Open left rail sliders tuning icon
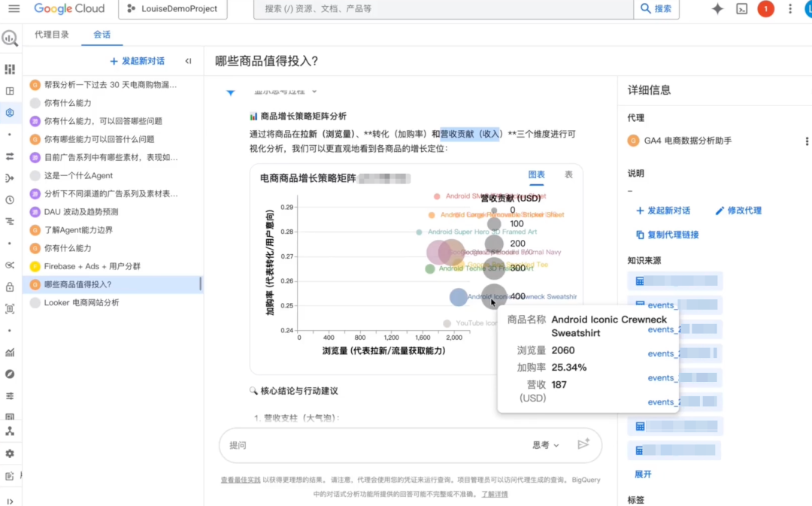This screenshot has height=506, width=812. click(10, 395)
